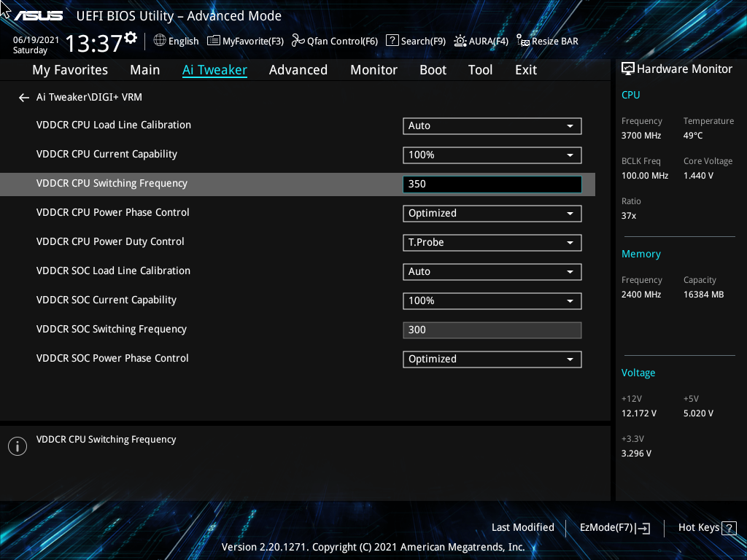Click the back arrow to leave DIGI+ VRM
Viewport: 747px width, 560px height.
pos(23,97)
